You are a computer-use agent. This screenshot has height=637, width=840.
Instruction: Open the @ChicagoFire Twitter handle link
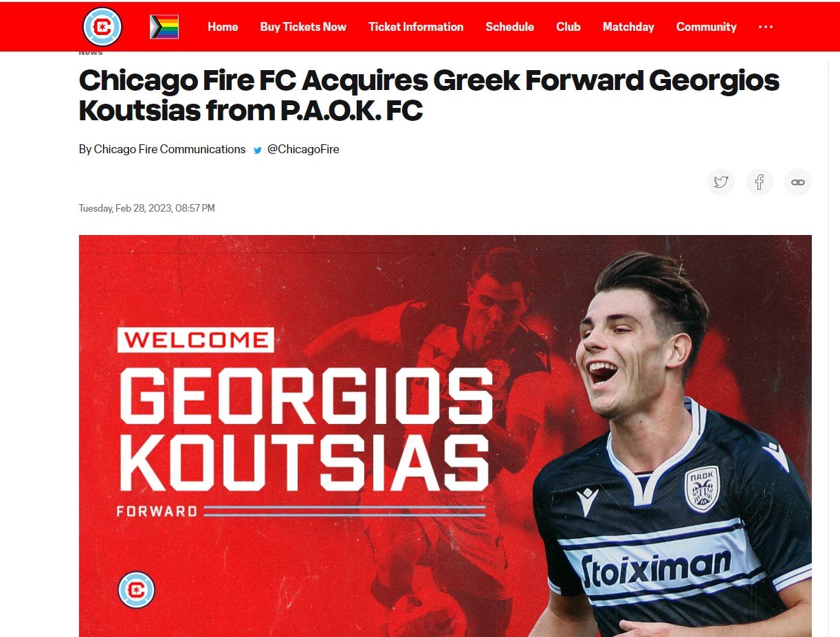(303, 149)
